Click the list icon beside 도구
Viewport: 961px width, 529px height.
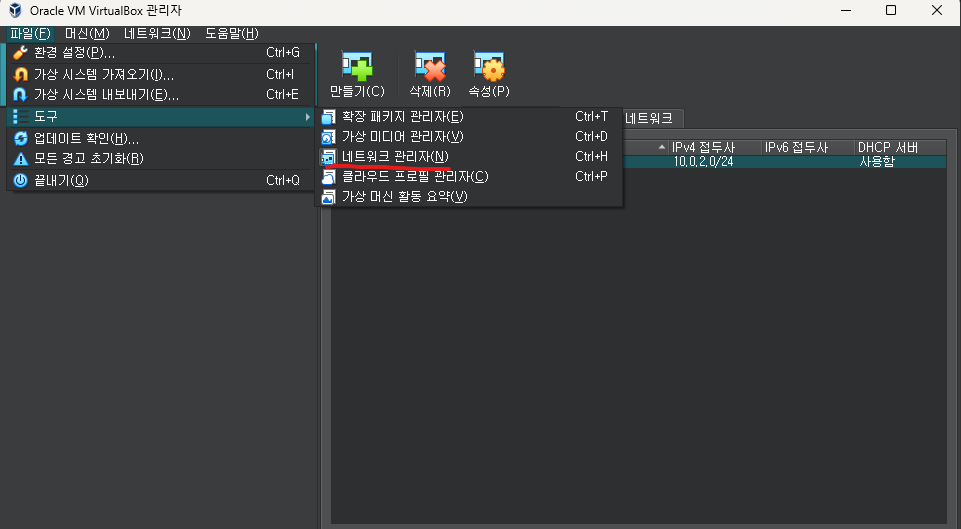tap(20, 116)
